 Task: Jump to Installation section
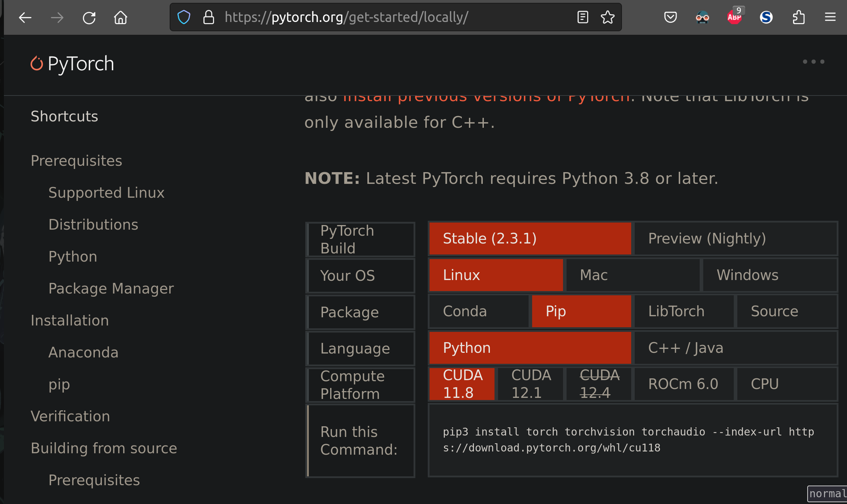[70, 321]
